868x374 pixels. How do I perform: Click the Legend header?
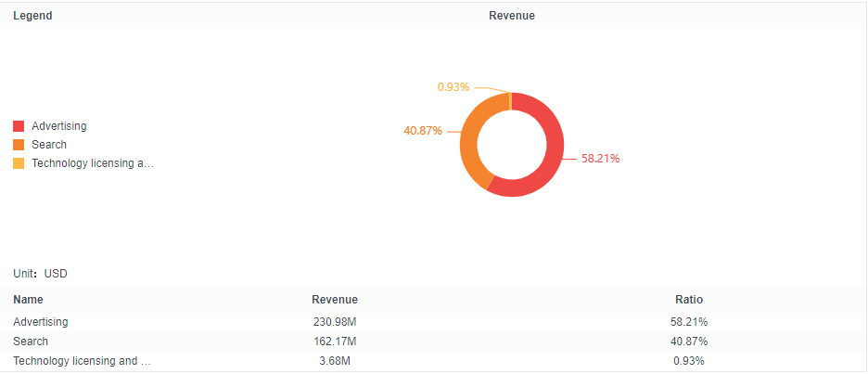(x=32, y=16)
